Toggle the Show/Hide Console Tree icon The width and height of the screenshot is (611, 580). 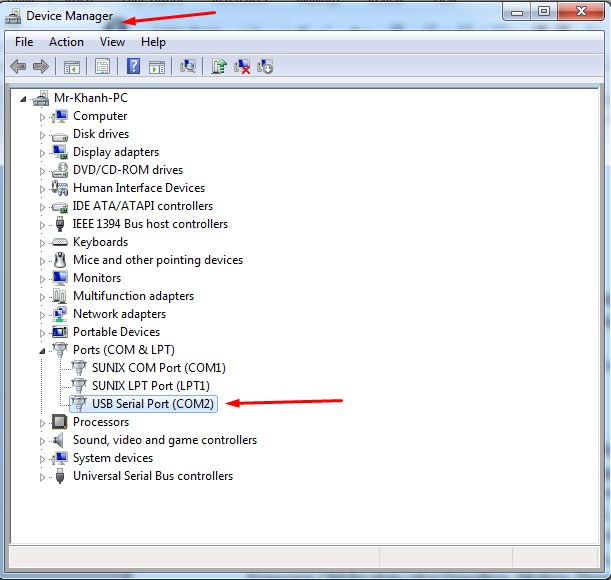pos(72,67)
